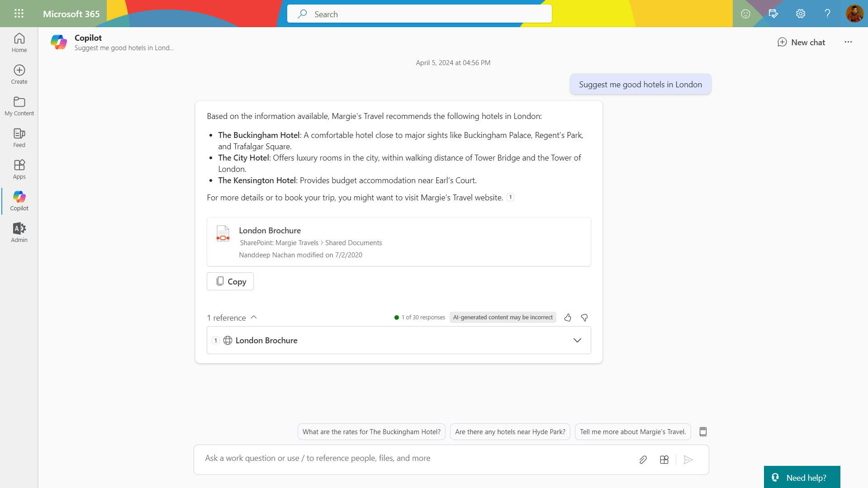Go to Home in the left sidebar
Screen dimensions: 868x488
(x=19, y=43)
